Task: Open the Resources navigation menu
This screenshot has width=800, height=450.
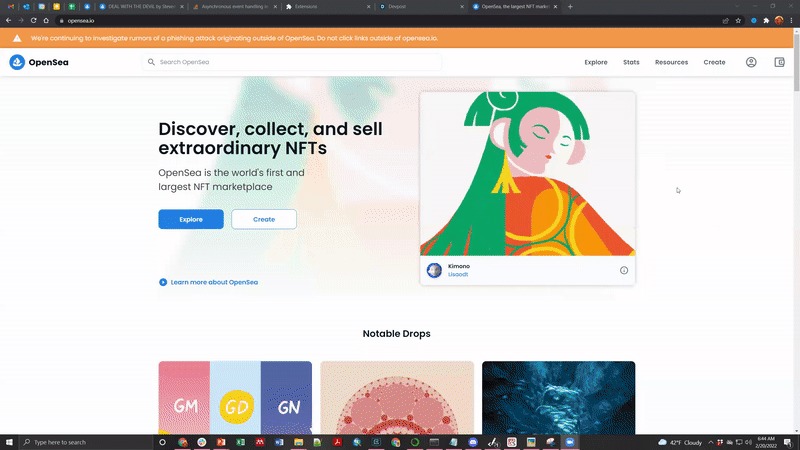Action: point(671,62)
